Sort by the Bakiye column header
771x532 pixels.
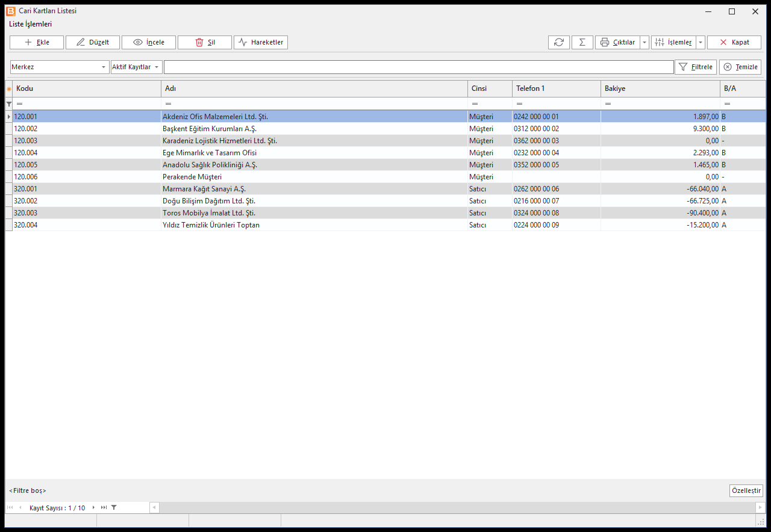coord(660,89)
